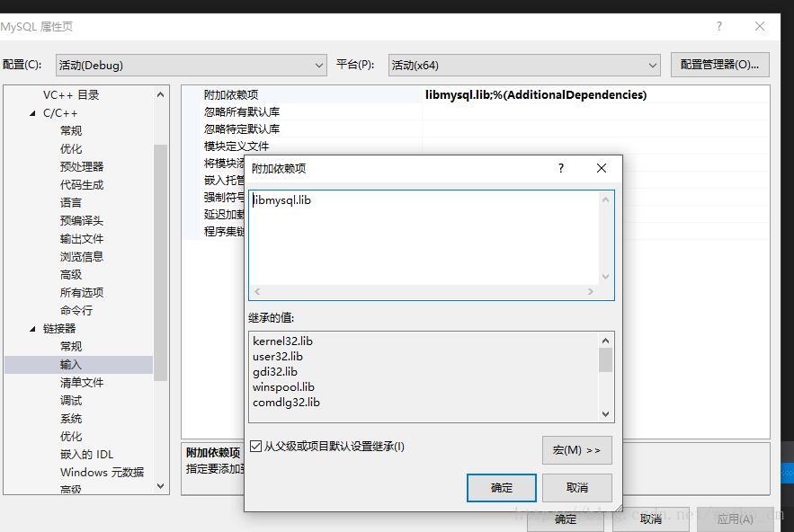The height and width of the screenshot is (532, 794).
Task: Select Windows 元数据 in the tree
Action: click(102, 473)
